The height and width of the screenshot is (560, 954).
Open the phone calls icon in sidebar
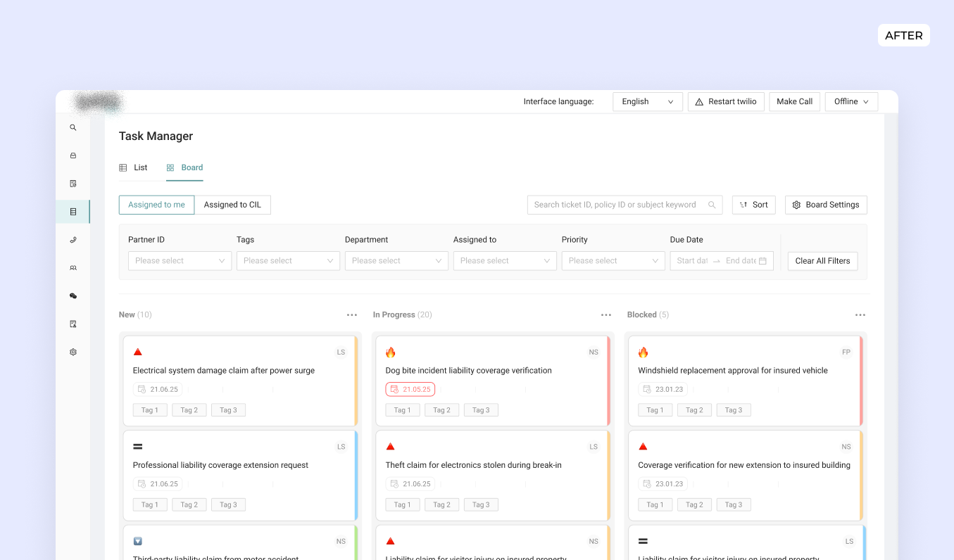coord(73,240)
